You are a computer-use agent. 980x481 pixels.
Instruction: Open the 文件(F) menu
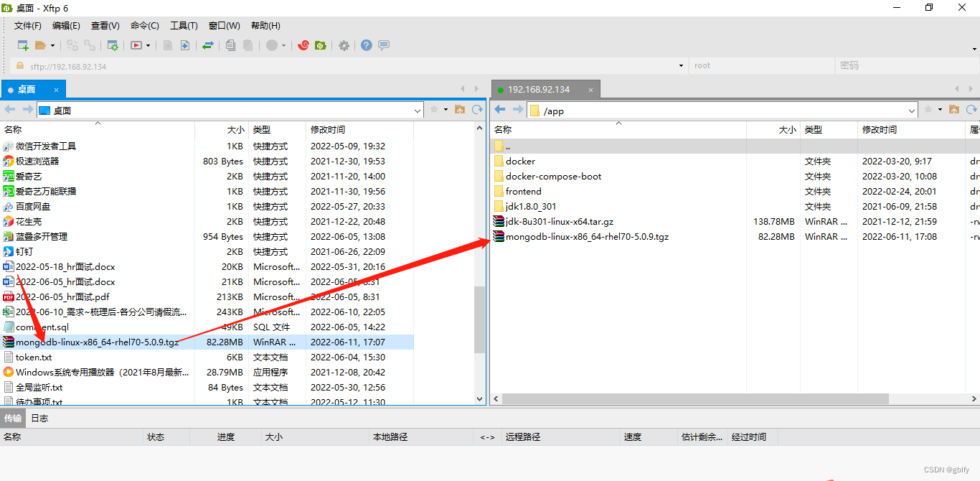coord(28,25)
